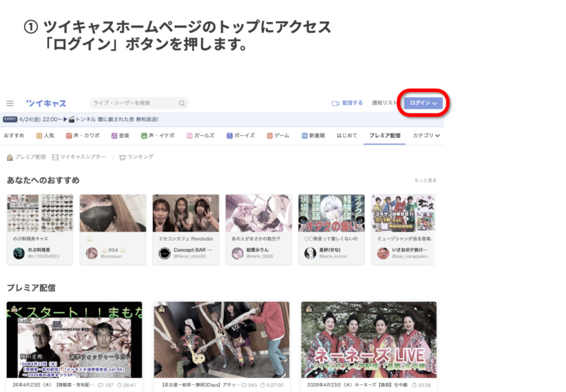Expand the ログイン dropdown button
This screenshot has width=566, height=392.
point(423,103)
